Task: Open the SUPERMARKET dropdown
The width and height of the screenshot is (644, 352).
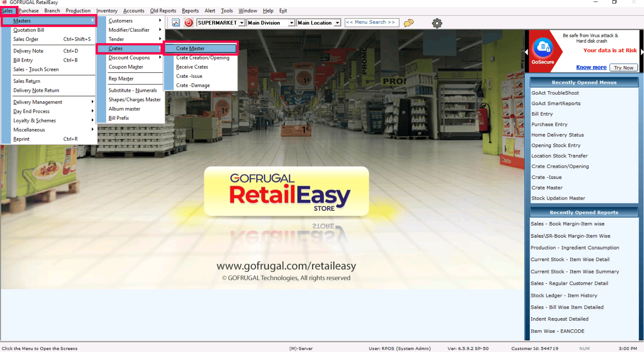Action: pyautogui.click(x=242, y=23)
